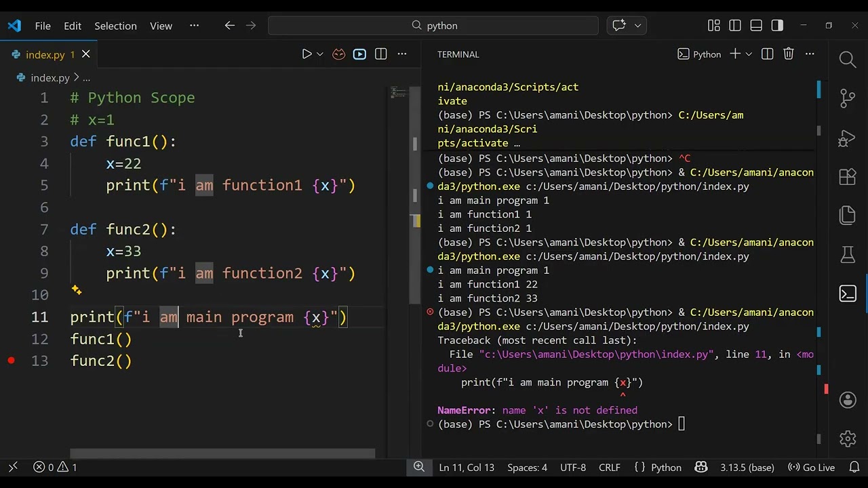868x488 pixels.
Task: Click the Copilot status icon in status bar
Action: pos(701,468)
